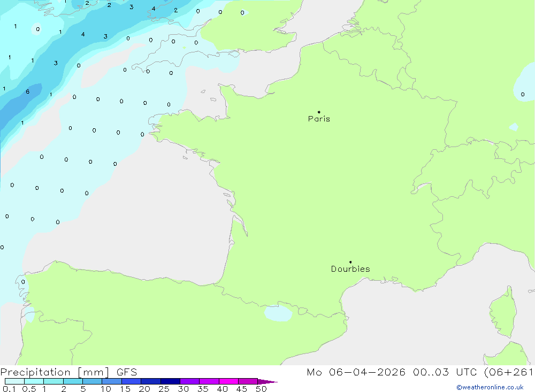
Task: Click the '0.1' legend scale value
Action: (9, 389)
